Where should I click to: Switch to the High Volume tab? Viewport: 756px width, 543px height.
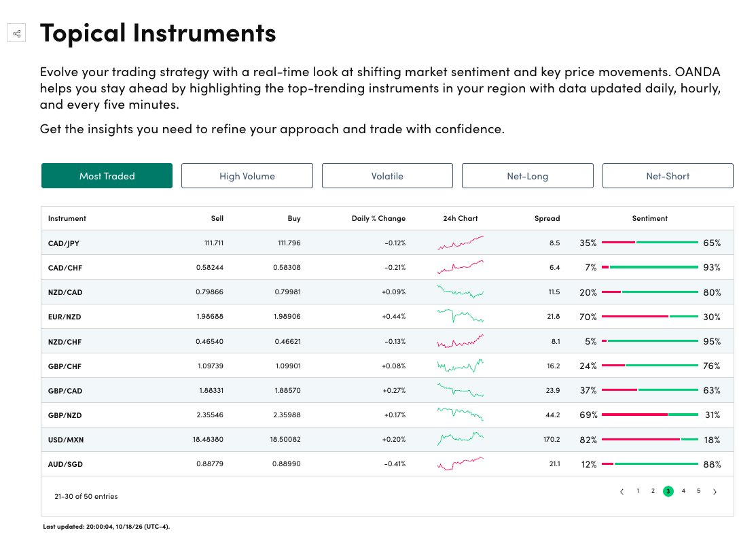pos(247,176)
